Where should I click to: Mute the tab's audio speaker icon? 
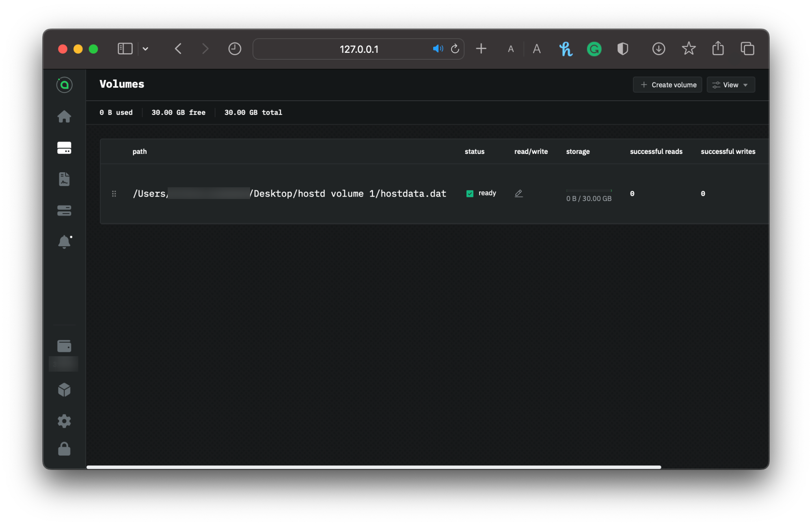438,49
